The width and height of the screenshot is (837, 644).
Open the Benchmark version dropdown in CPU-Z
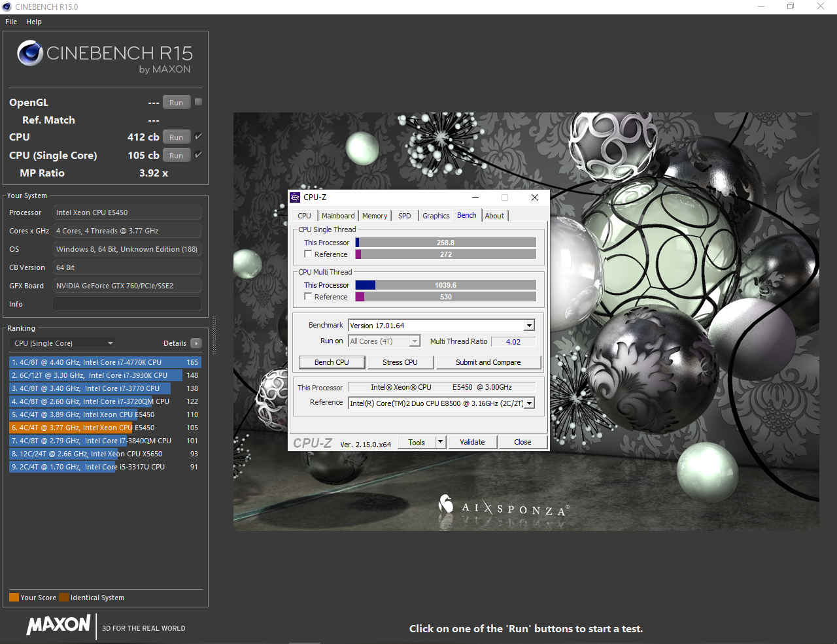[x=529, y=326]
